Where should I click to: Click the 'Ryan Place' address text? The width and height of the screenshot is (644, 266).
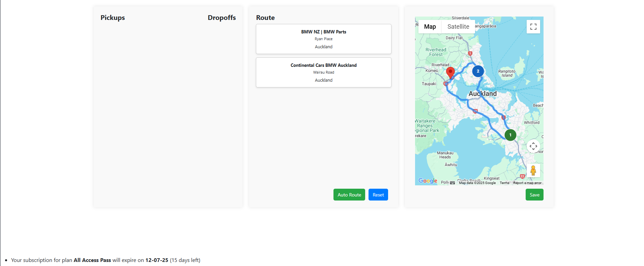(x=324, y=39)
